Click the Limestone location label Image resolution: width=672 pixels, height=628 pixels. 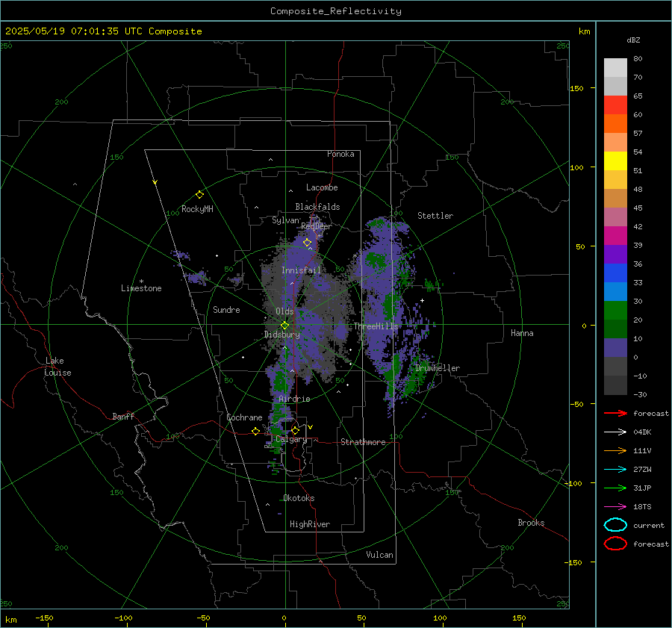click(x=141, y=288)
